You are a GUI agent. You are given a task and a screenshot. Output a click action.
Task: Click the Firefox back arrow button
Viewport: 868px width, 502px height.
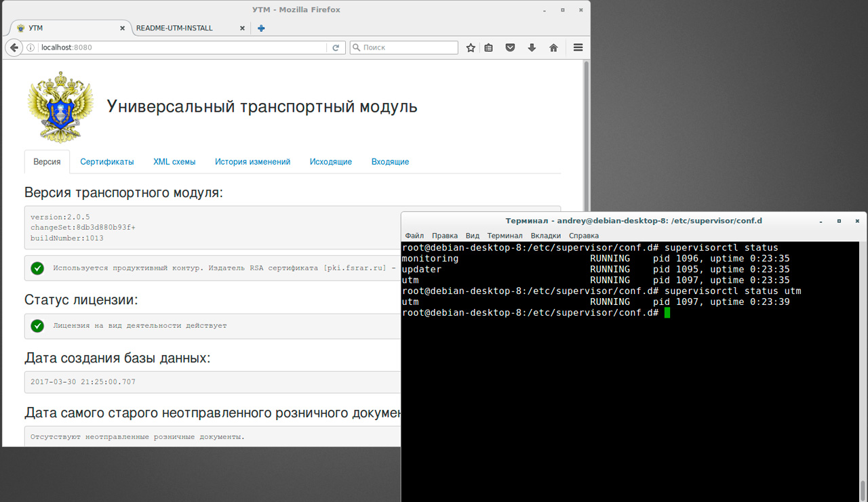point(14,47)
